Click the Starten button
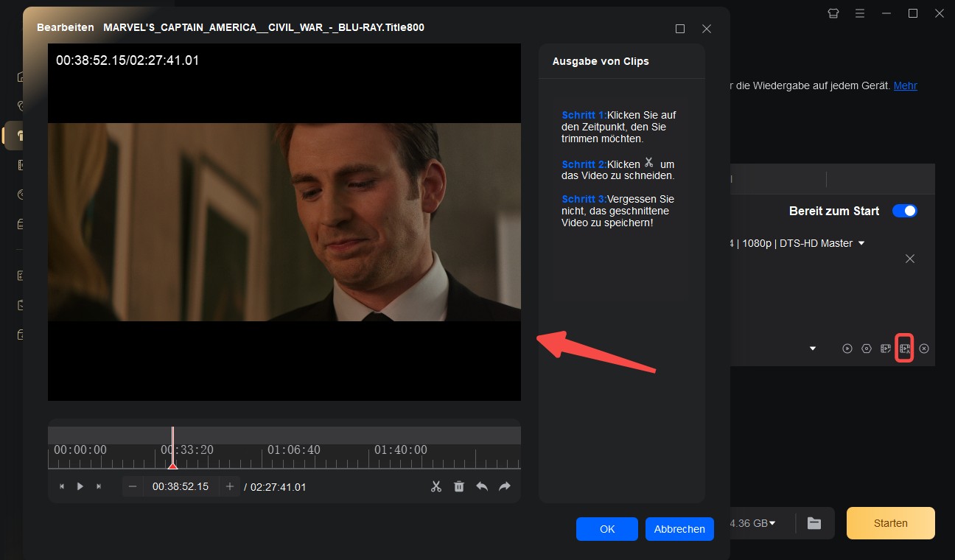The width and height of the screenshot is (955, 560). coord(891,523)
